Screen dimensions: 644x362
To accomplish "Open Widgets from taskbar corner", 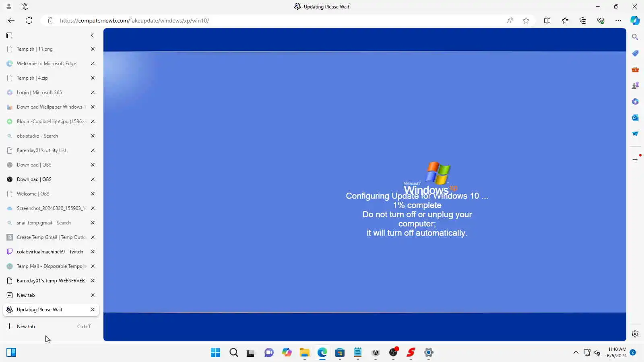I will [11, 353].
